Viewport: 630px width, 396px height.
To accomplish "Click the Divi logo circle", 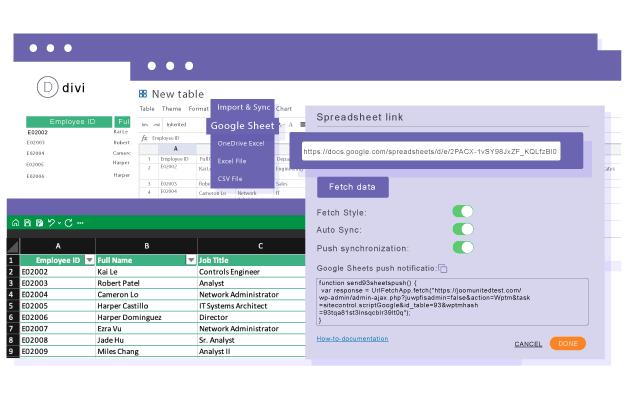I will tap(48, 87).
